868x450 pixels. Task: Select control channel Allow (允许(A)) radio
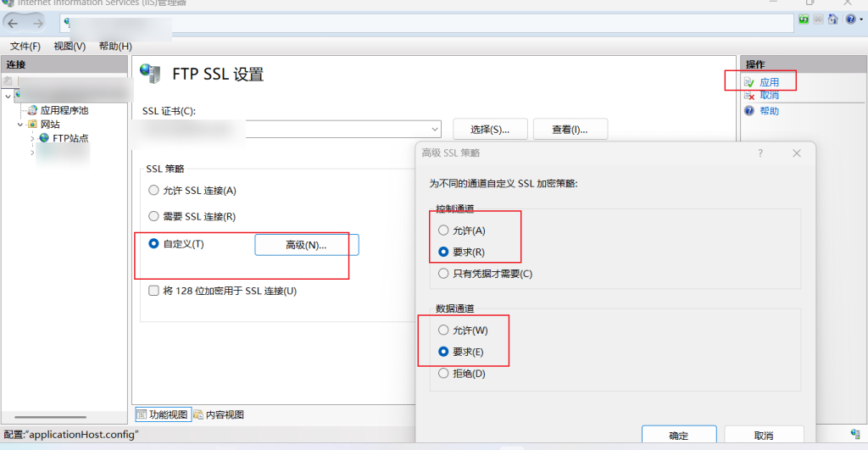pos(443,231)
